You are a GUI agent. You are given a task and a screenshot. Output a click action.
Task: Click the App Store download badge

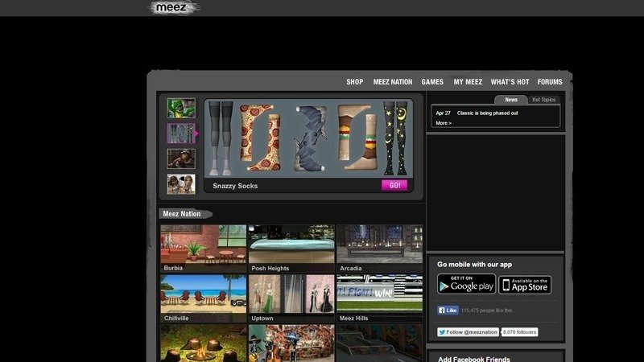525,284
